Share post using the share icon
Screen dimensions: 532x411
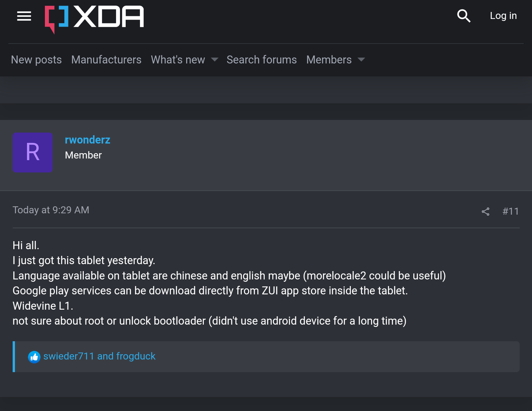(485, 212)
